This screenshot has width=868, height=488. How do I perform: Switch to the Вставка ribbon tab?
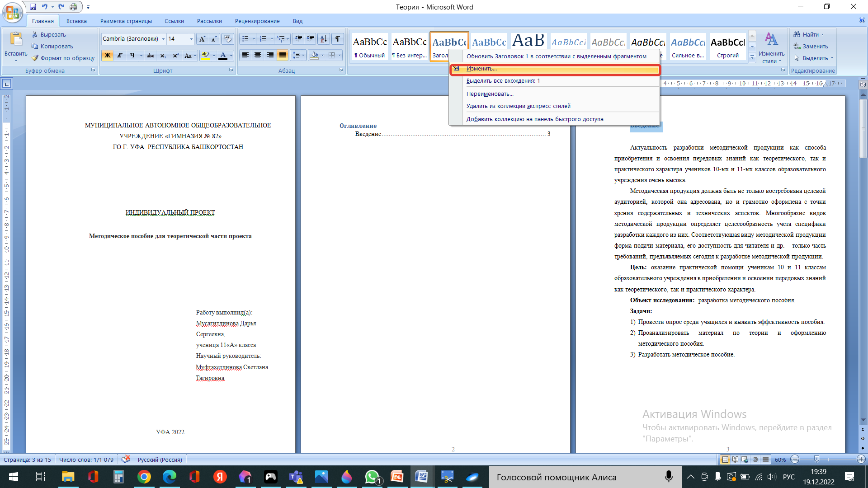pyautogui.click(x=76, y=21)
